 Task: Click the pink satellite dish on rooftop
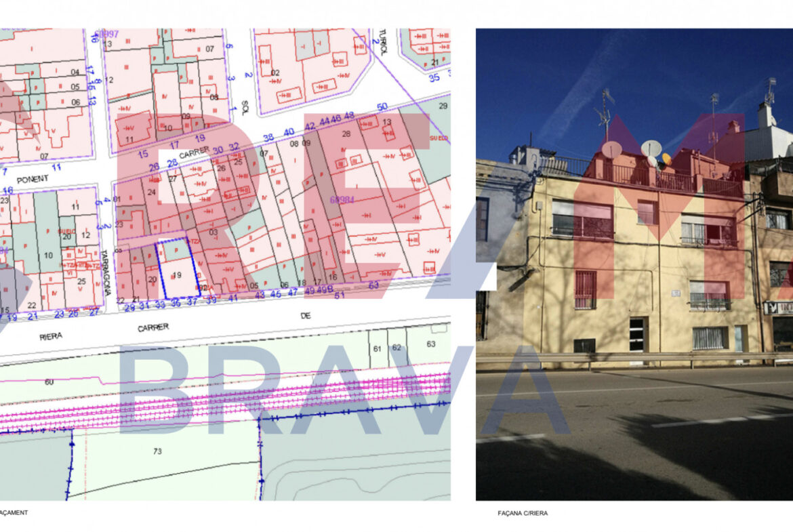[611, 150]
